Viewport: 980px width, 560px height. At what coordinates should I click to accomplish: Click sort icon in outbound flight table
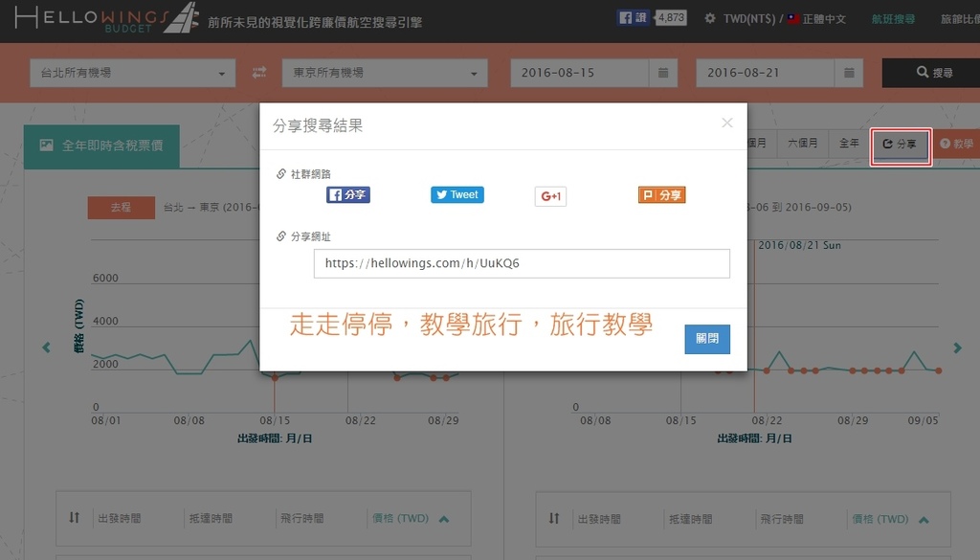pos(75,518)
